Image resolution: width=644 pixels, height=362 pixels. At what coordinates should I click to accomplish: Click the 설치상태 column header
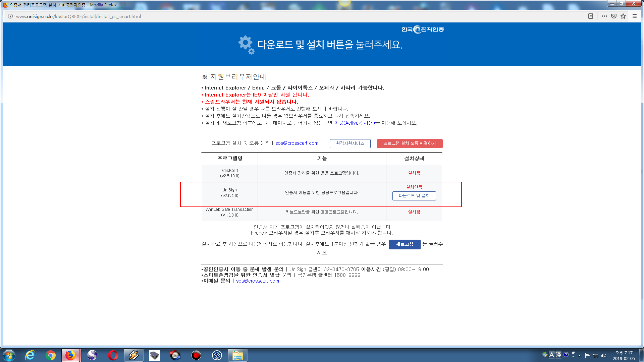[414, 159]
